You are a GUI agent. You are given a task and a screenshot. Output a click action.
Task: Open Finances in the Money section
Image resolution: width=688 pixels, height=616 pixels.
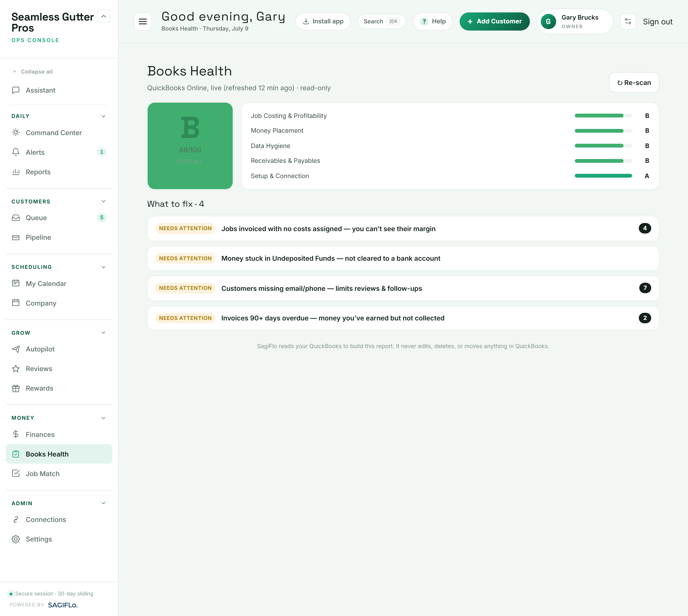59,434
